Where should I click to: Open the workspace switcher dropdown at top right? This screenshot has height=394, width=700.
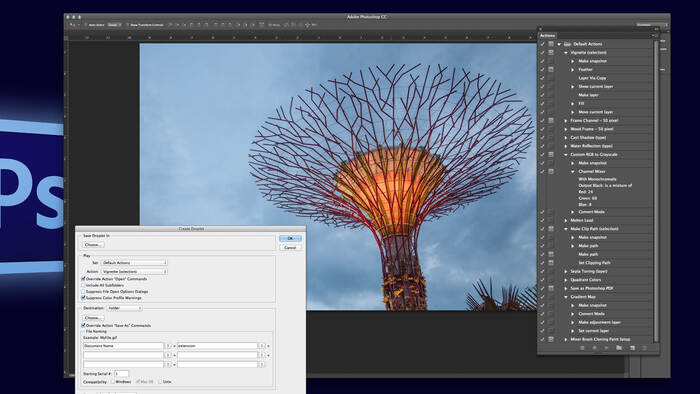651,25
